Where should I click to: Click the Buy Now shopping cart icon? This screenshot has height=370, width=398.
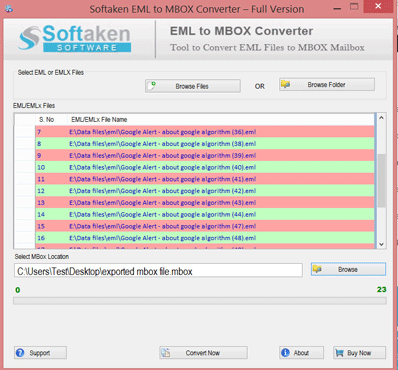click(x=339, y=352)
